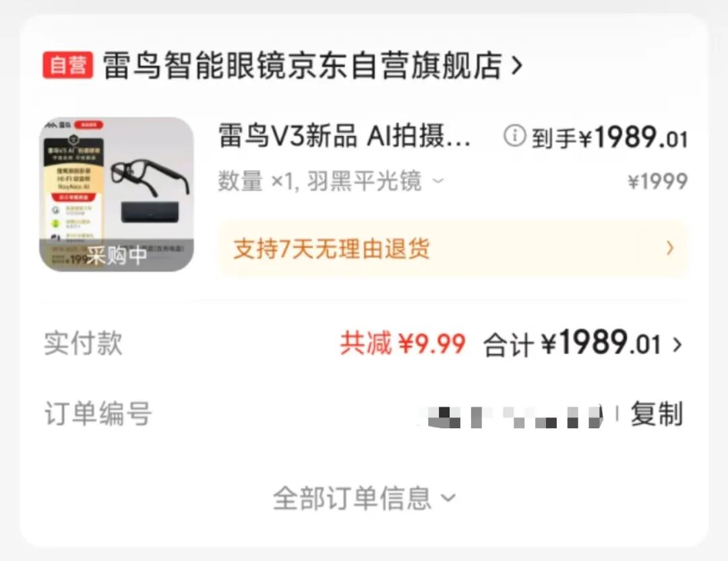Viewport: 728px width, 561px height.
Task: Click the info icon beside 到手 price
Action: click(x=514, y=136)
